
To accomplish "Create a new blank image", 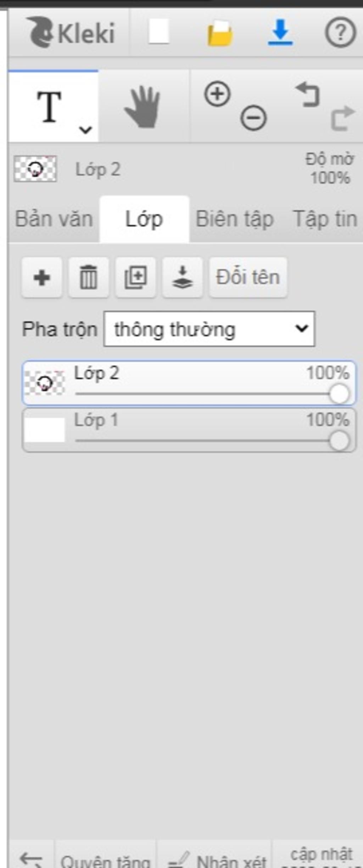I will (x=158, y=32).
